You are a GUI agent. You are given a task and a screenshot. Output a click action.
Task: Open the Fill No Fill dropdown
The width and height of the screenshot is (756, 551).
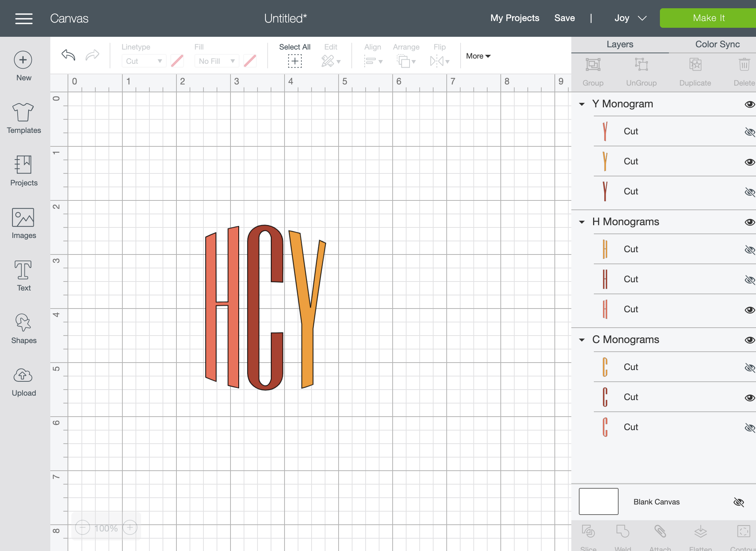coord(217,61)
